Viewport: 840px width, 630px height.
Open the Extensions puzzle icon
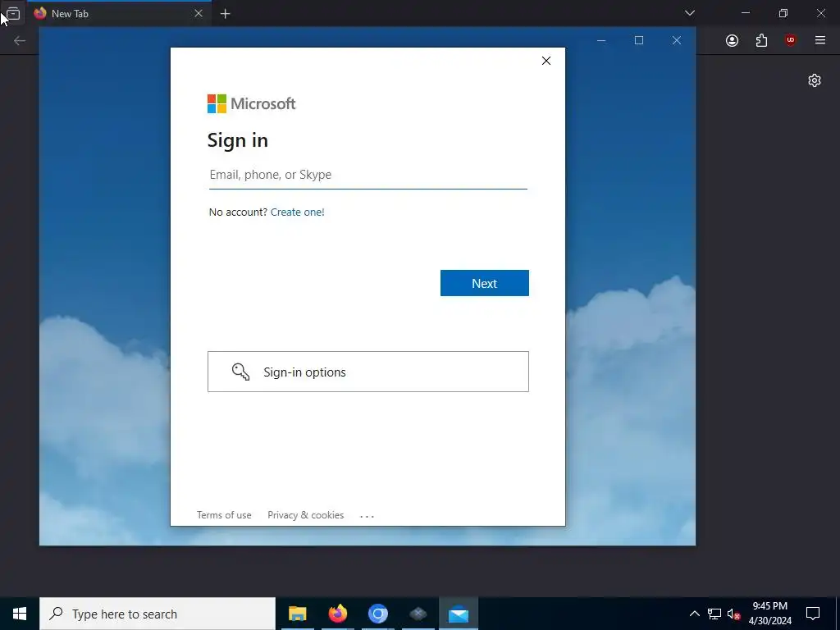(x=761, y=40)
